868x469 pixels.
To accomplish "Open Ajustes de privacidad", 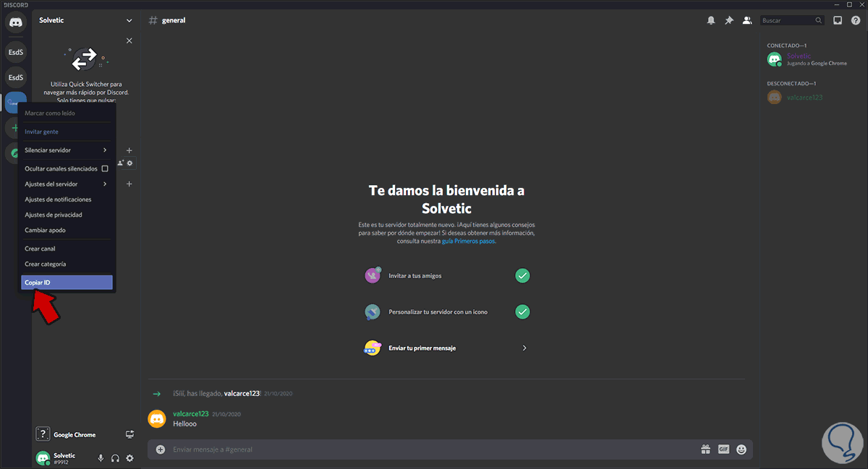I will [67, 215].
